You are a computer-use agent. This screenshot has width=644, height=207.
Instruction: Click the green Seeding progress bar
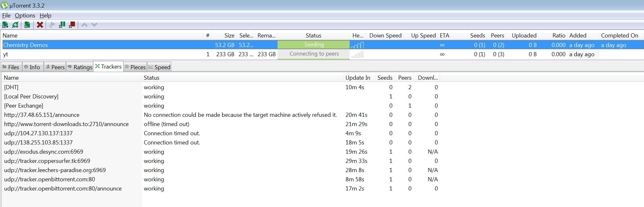(313, 45)
